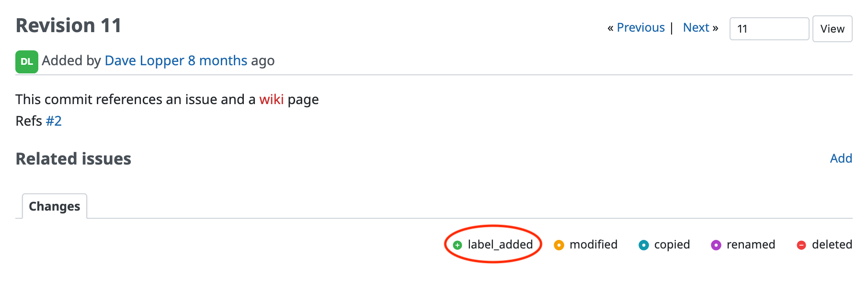The width and height of the screenshot is (868, 284).
Task: Click the orange modified status icon
Action: pos(559,245)
